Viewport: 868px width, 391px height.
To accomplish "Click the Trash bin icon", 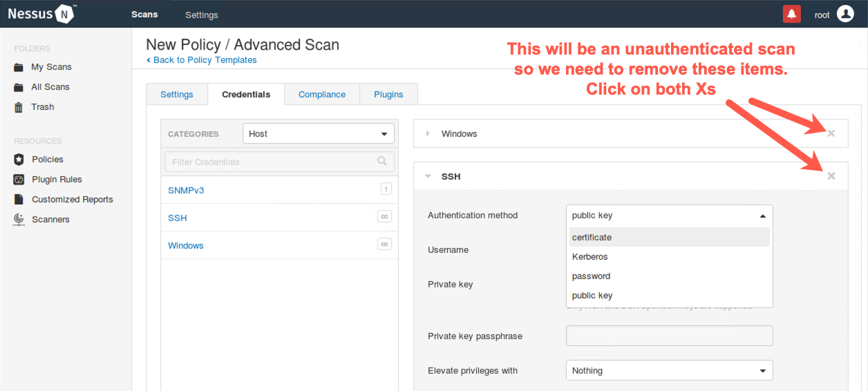I will click(19, 107).
